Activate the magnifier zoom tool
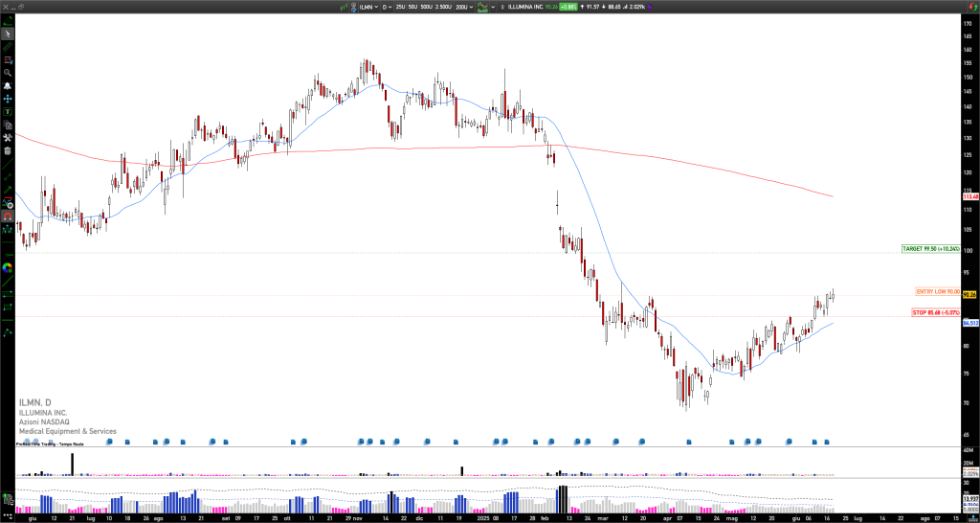 tap(8, 73)
